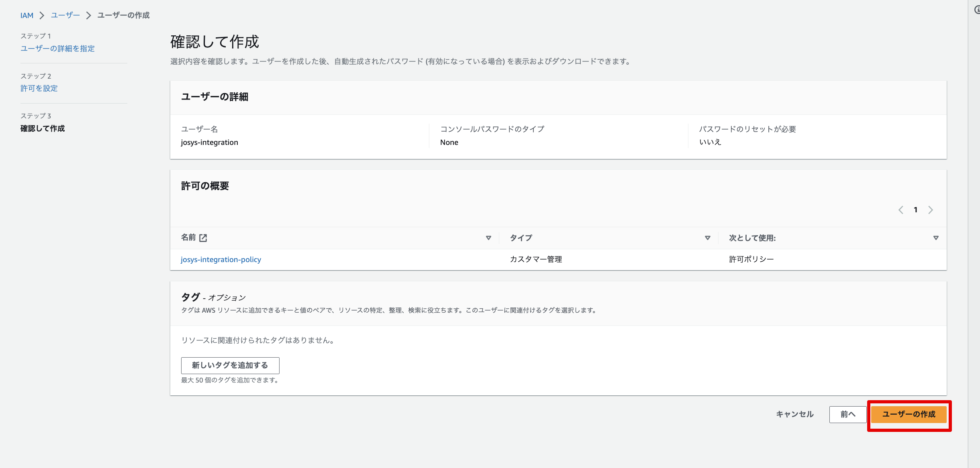Click 新しいタグを追加する button
Viewport: 980px width, 468px height.
pyautogui.click(x=230, y=365)
